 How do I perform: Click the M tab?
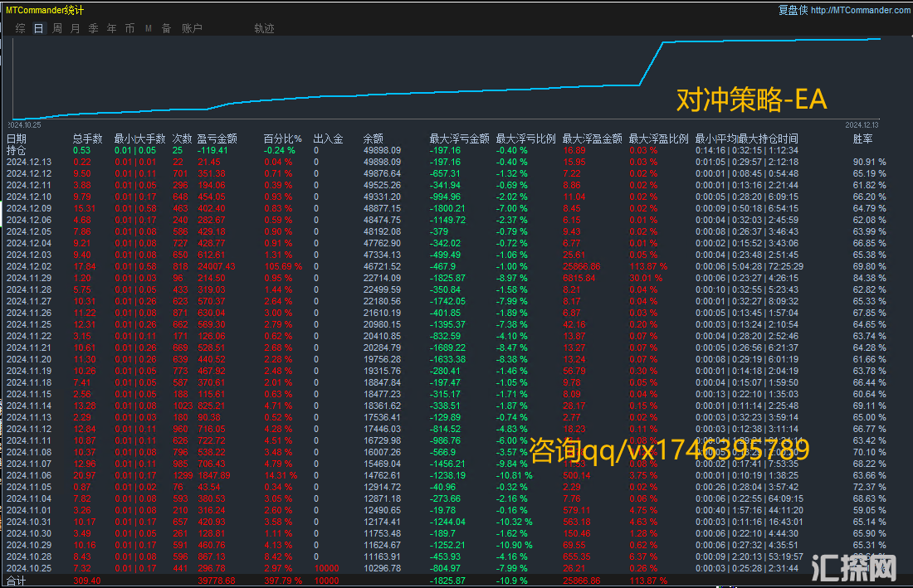(148, 28)
